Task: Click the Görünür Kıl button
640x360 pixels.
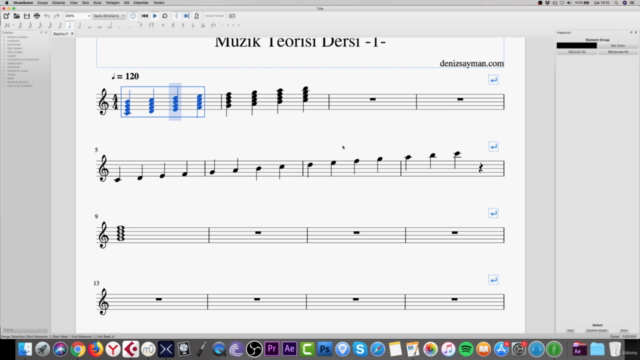Action: click(x=577, y=52)
